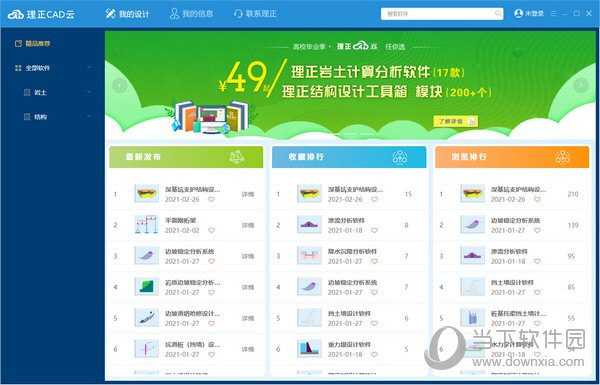Viewport: 600px width, 385px height.
Task: Click the 收藏排行 header icon
Action: (399, 157)
